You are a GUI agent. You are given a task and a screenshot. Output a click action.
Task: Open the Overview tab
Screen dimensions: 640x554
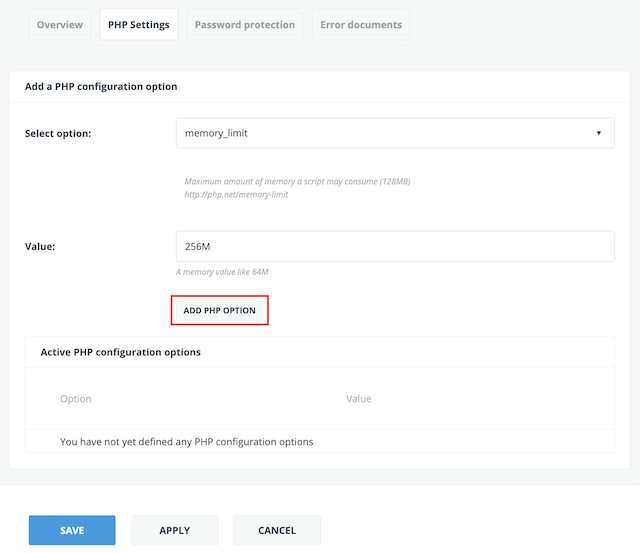[x=60, y=24]
